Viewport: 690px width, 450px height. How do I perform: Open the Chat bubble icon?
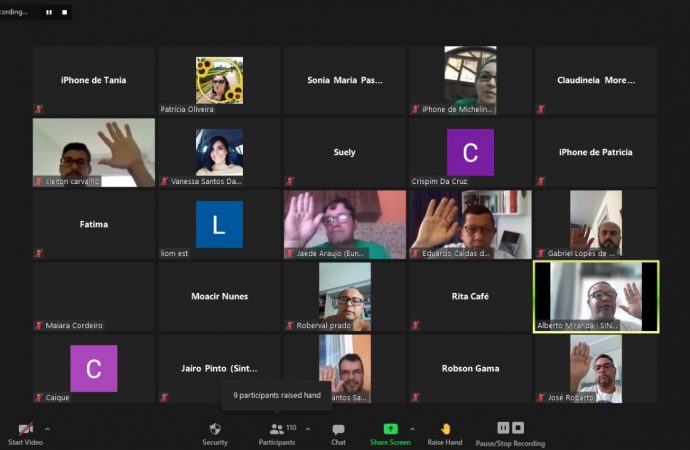338,429
